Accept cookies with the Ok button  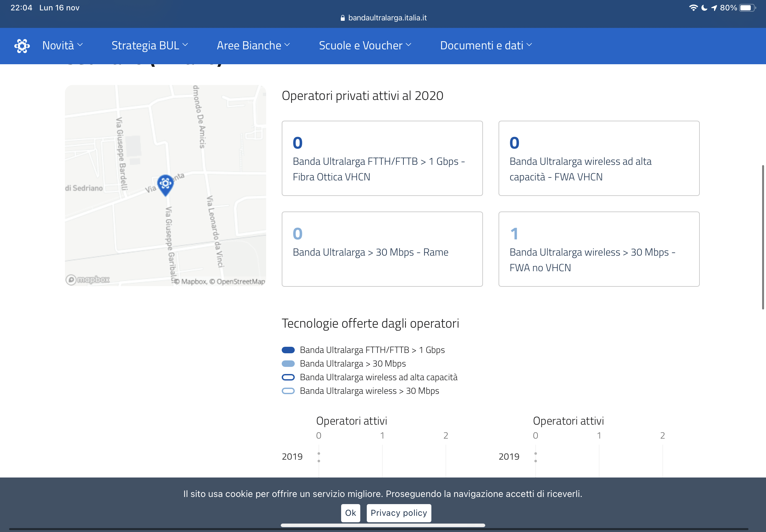coord(350,513)
